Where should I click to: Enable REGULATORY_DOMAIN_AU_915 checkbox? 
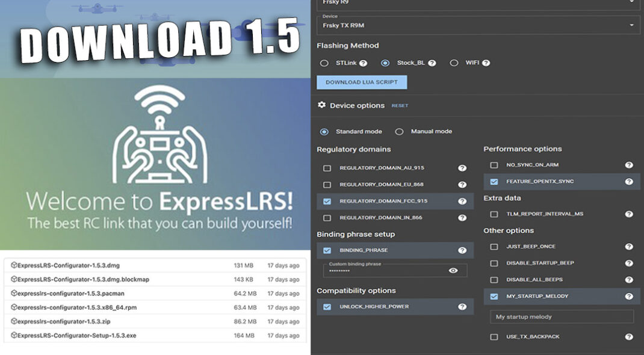click(x=327, y=168)
